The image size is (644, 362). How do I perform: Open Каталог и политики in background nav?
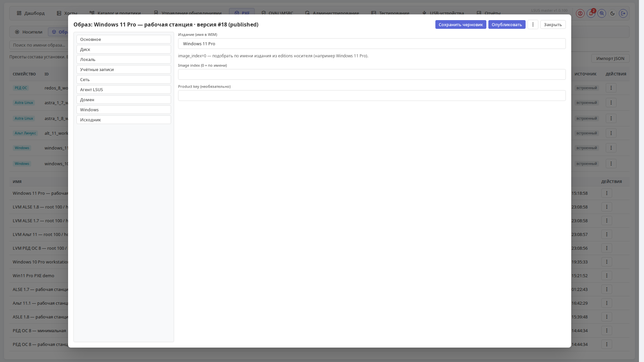[x=115, y=13]
